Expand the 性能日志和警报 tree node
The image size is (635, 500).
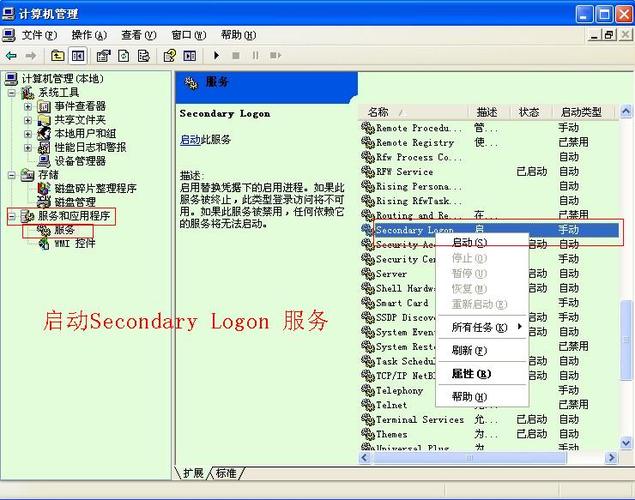(28, 147)
